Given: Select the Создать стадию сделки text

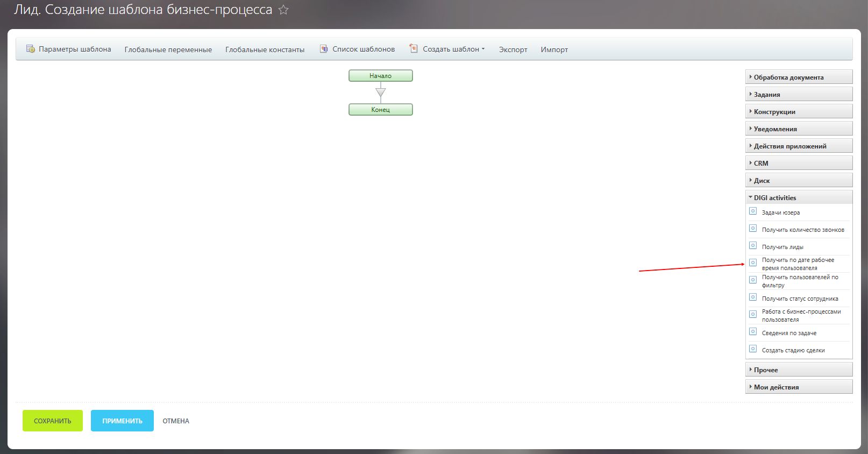Looking at the screenshot, I should 793,350.
